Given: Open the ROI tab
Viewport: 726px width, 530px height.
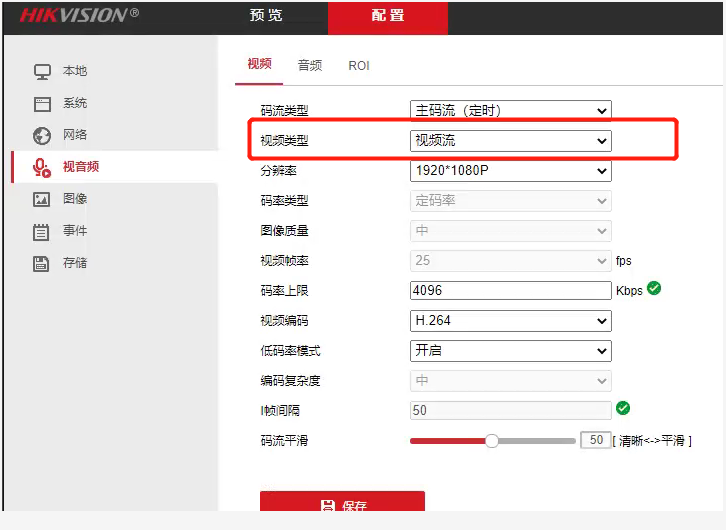Looking at the screenshot, I should (x=359, y=65).
